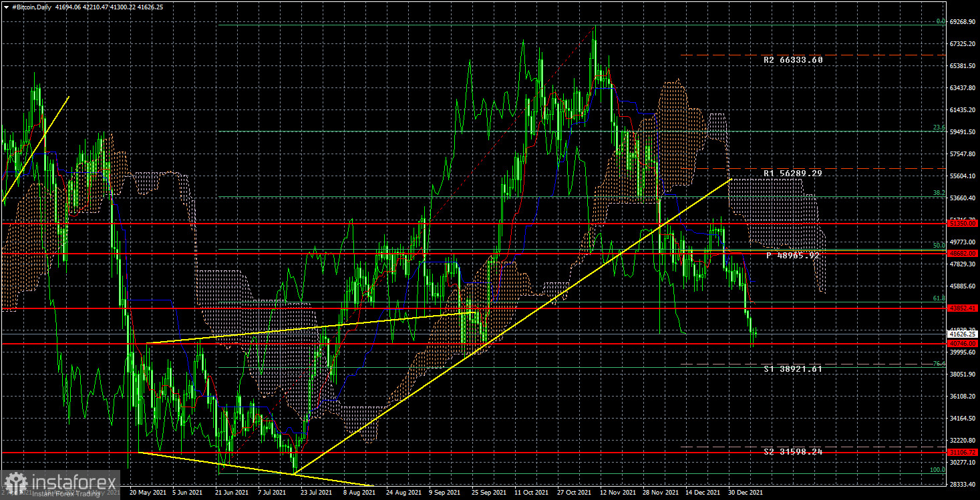Click the 34164.50 price axis label
This screenshot has height=500, width=980.
(963, 419)
